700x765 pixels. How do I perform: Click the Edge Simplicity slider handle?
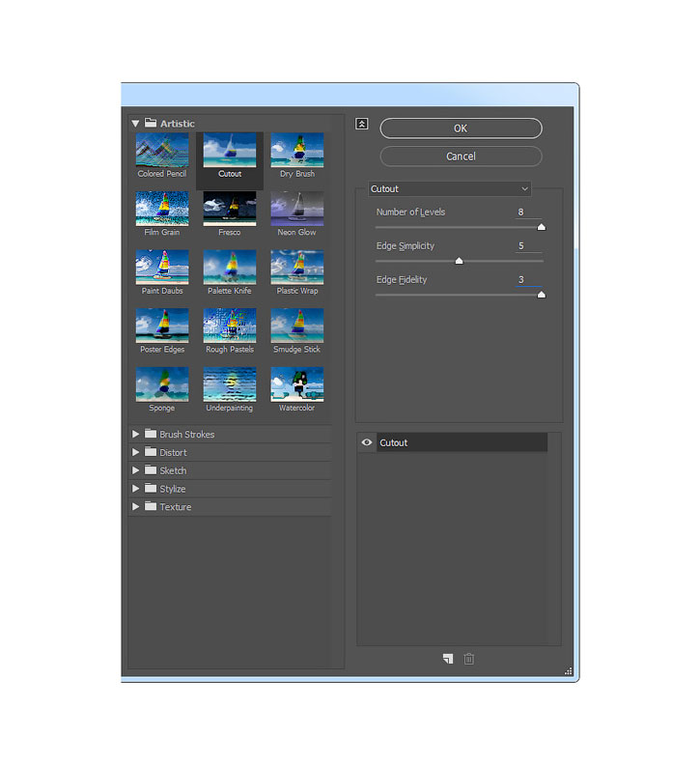459,261
